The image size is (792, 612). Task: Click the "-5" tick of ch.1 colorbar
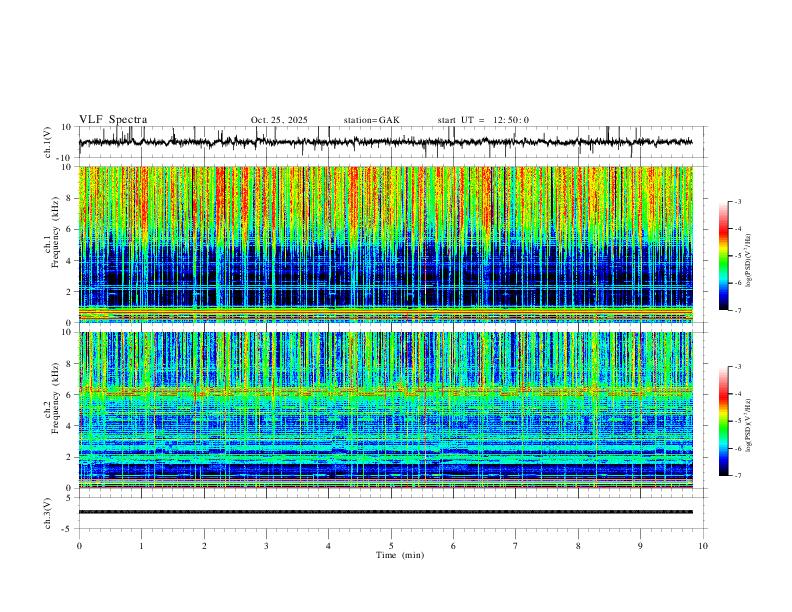737,256
